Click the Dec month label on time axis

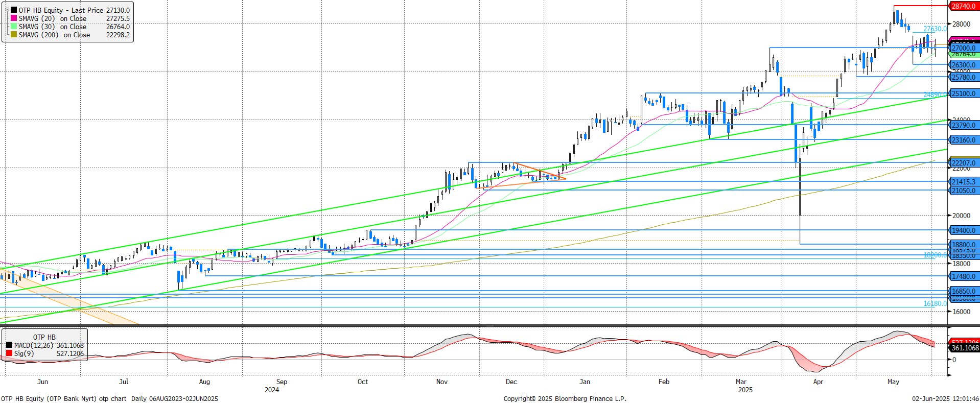[511, 382]
